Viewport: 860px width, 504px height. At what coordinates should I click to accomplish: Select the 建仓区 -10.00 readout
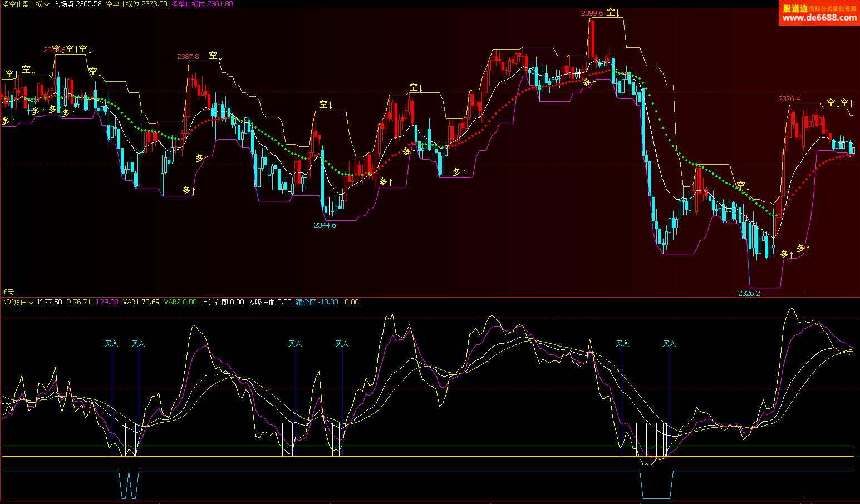(x=317, y=302)
